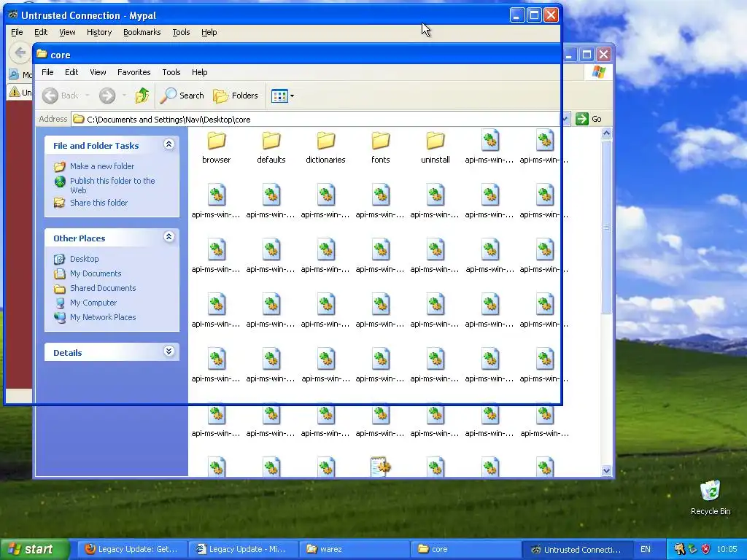Click the core window title folder icon
Screen dimensions: 747x560
point(42,54)
